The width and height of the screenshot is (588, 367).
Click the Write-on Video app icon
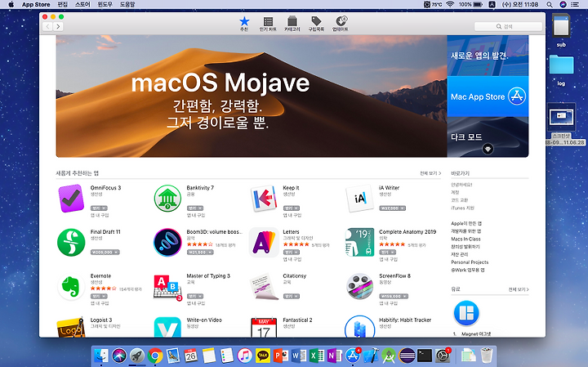point(167,327)
